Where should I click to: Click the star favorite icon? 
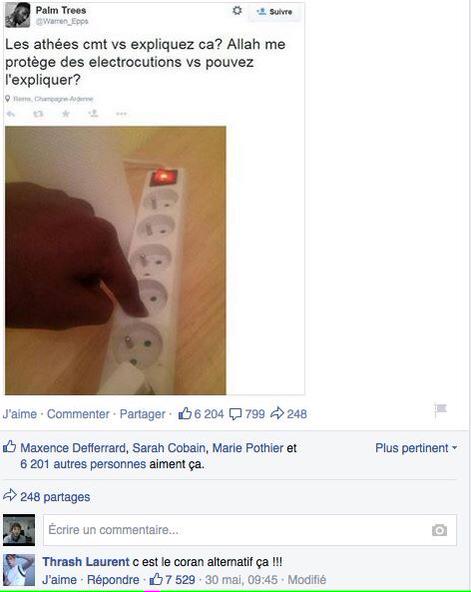tap(66, 114)
